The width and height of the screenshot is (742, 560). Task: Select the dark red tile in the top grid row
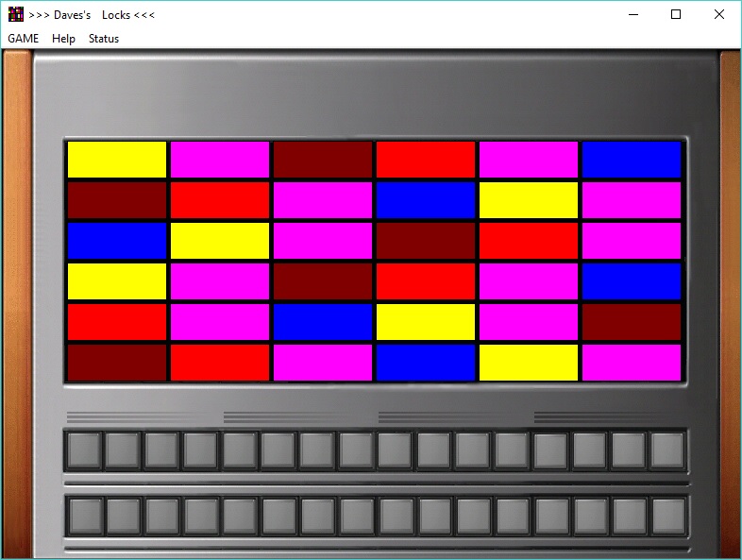pyautogui.click(x=323, y=160)
